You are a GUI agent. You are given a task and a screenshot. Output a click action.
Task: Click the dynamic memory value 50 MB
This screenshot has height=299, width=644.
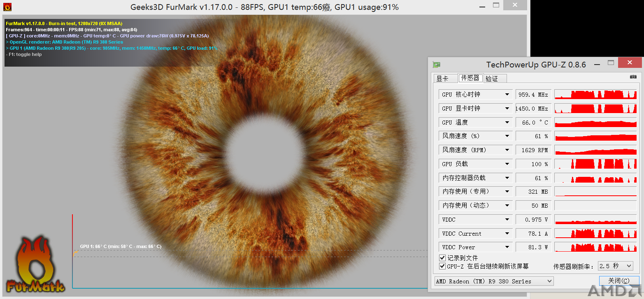pyautogui.click(x=532, y=206)
